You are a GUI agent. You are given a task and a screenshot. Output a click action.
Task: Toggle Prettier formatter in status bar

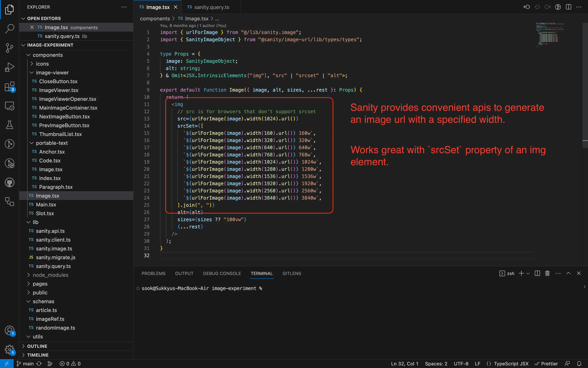(546, 364)
